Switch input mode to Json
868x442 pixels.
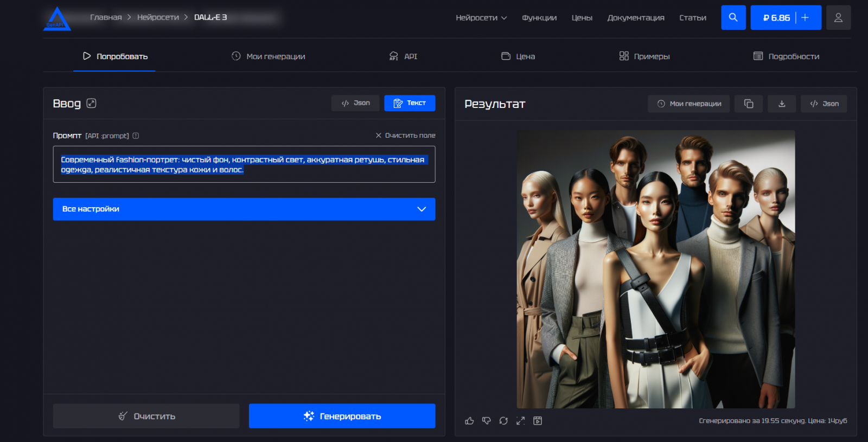(355, 103)
